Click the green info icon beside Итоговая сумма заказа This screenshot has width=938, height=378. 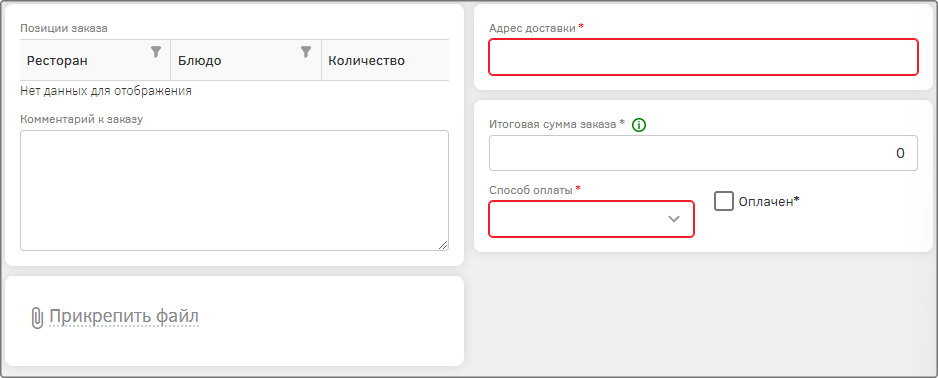point(639,125)
